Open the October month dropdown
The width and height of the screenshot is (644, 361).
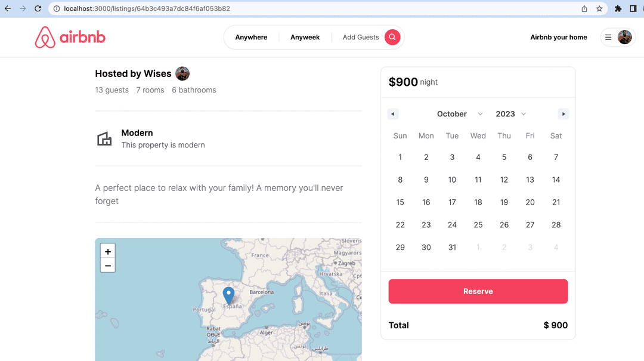tap(460, 114)
